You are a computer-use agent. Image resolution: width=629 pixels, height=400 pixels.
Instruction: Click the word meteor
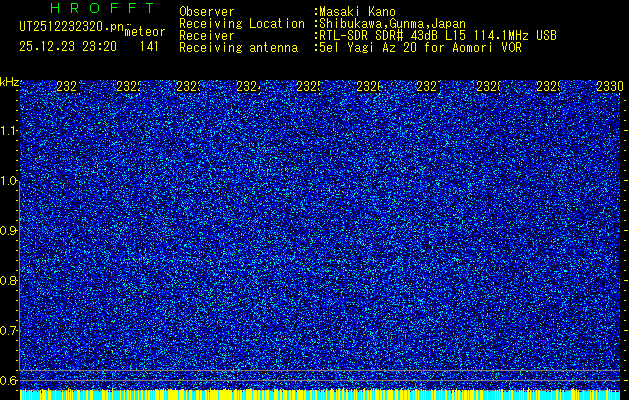click(x=145, y=32)
